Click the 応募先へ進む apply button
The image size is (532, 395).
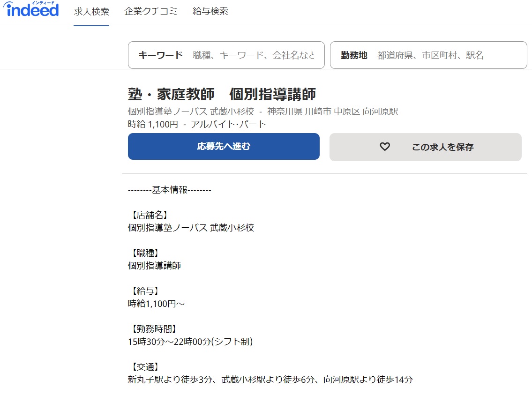tap(224, 147)
